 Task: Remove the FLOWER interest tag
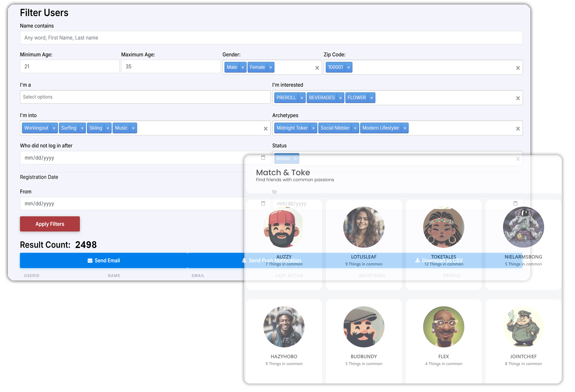(x=372, y=98)
